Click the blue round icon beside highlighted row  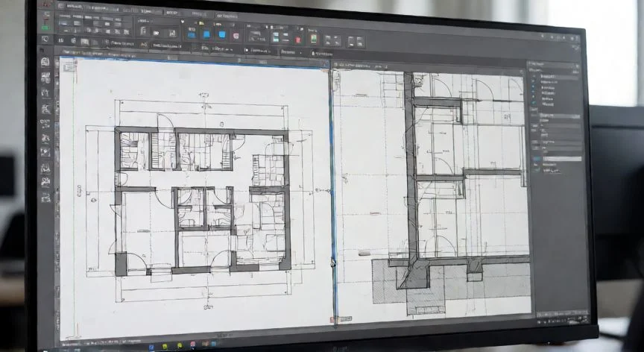coord(536,158)
